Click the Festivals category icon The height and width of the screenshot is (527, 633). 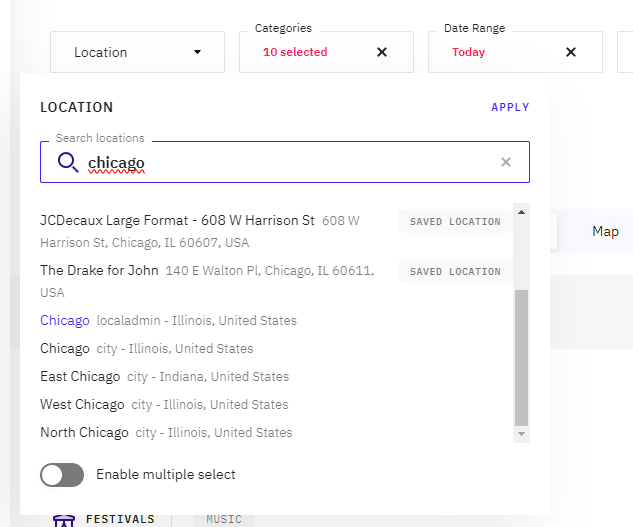click(65, 520)
